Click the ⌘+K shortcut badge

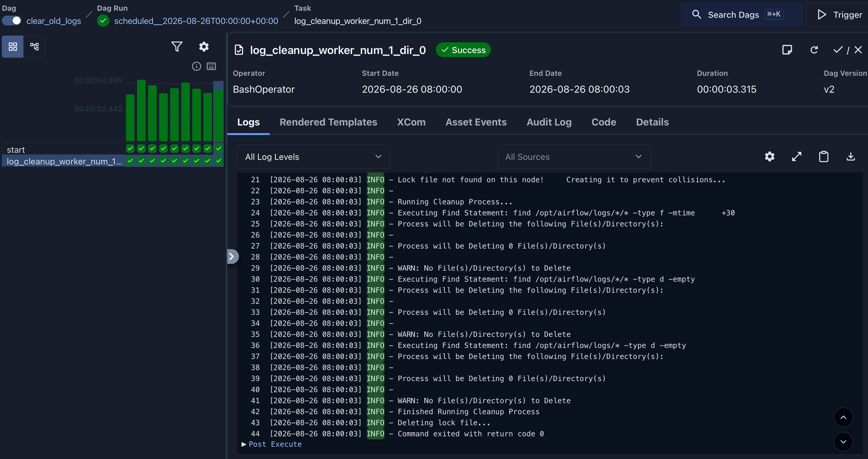point(774,14)
